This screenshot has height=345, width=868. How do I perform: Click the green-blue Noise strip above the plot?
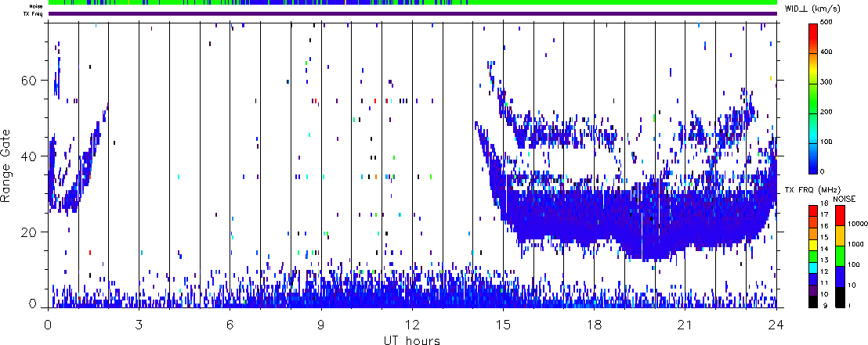pos(413,3)
